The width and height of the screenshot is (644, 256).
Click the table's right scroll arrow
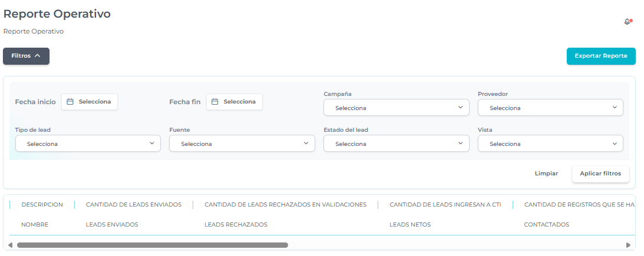(x=628, y=245)
